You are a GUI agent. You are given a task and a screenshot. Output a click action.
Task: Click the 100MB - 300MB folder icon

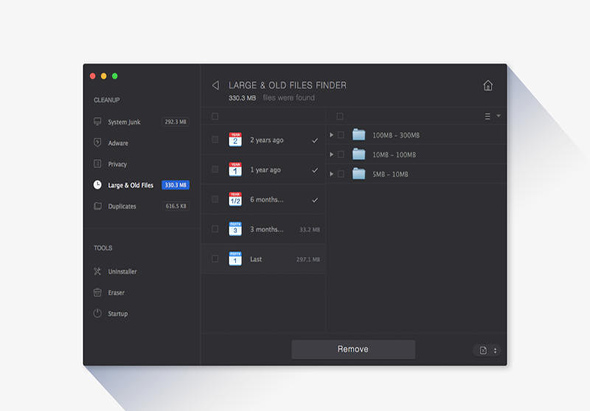[x=359, y=135]
